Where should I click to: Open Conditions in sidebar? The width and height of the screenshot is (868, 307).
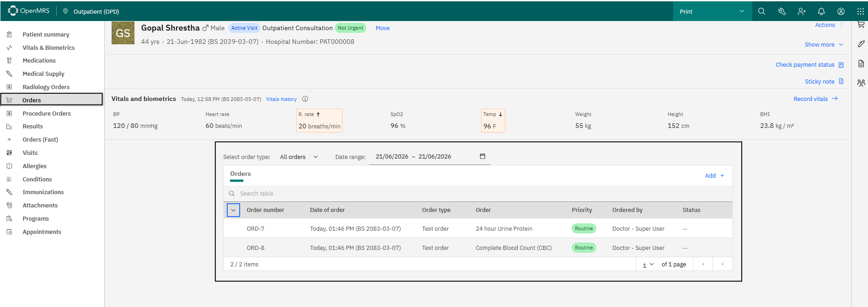pyautogui.click(x=37, y=180)
